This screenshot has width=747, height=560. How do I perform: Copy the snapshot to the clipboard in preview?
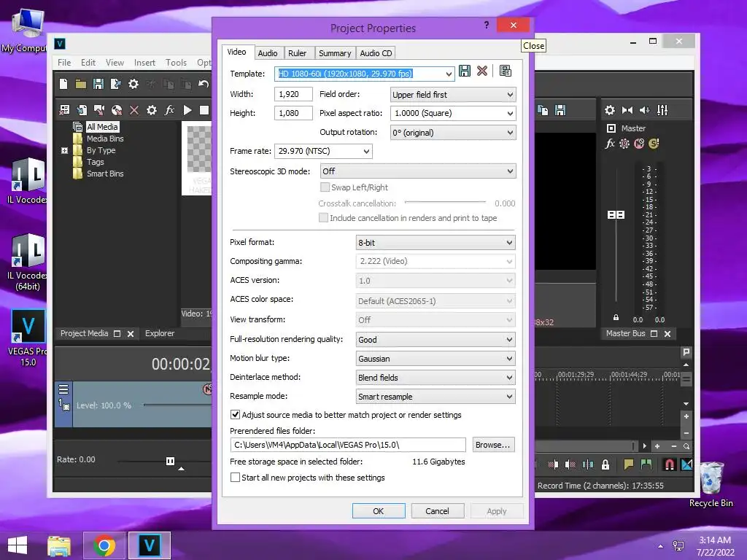click(543, 111)
